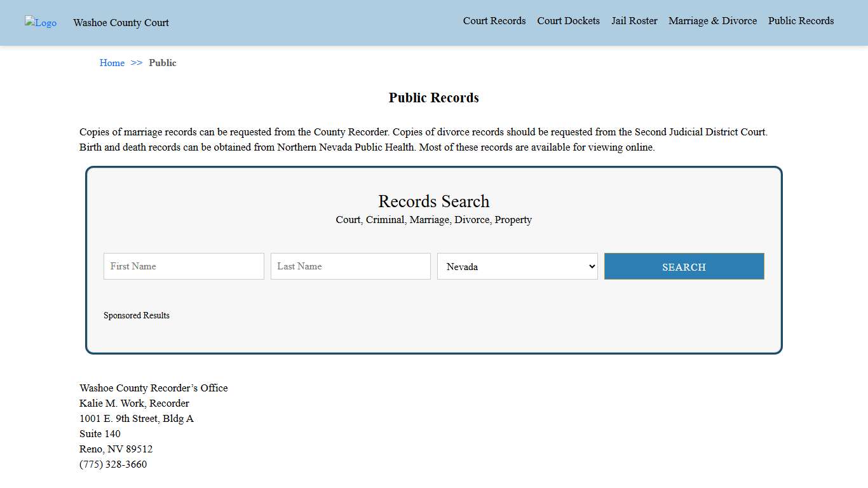
Task: Click the recorder's phone number (775) 328-3660
Action: pyautogui.click(x=113, y=464)
